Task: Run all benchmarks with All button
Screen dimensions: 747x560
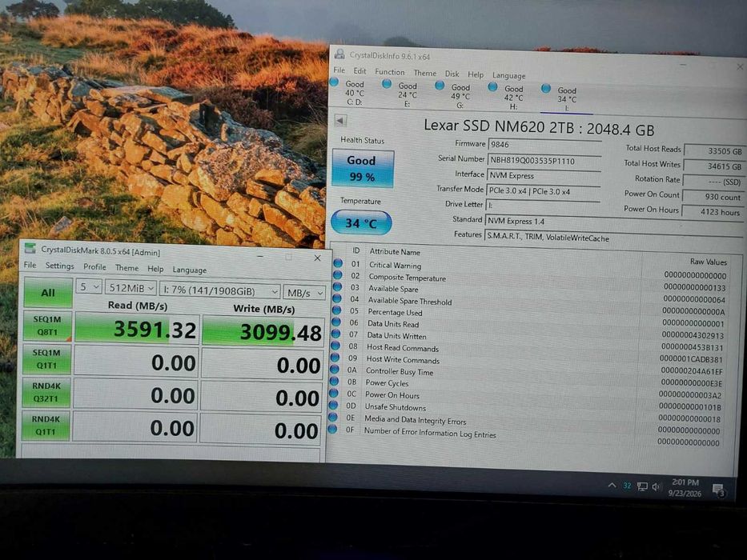Action: click(x=48, y=292)
